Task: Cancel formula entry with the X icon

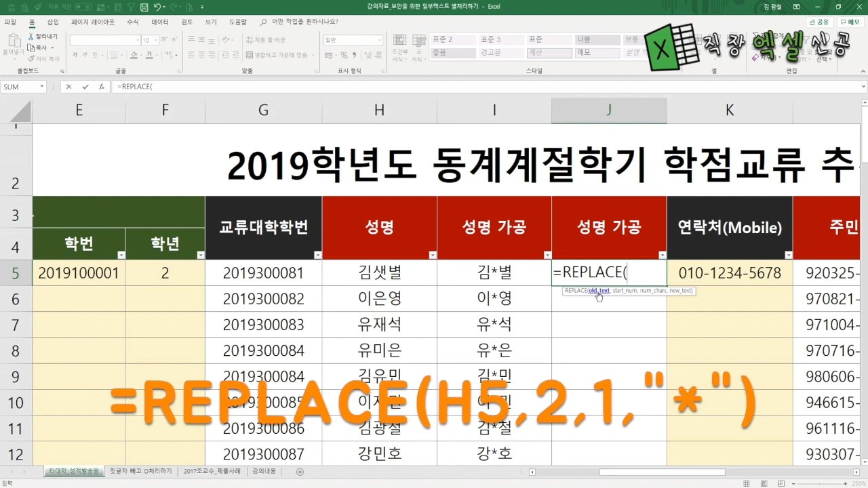Action: point(69,87)
